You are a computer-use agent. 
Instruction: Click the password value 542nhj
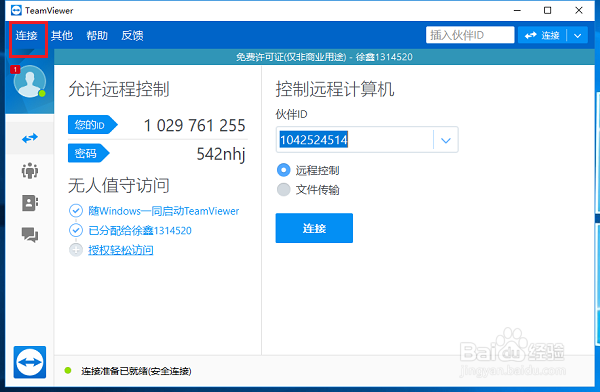(221, 154)
